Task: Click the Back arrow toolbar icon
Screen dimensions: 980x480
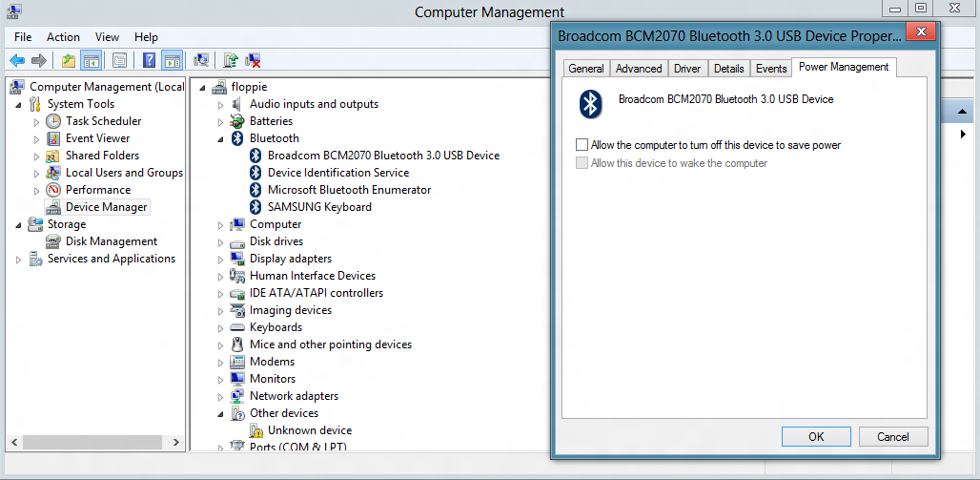Action: pyautogui.click(x=17, y=60)
